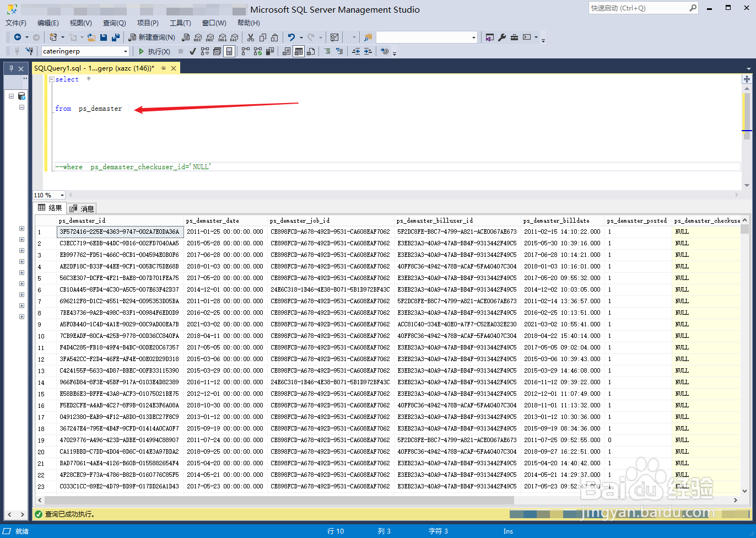Click the Undo arrow icon
Screen dimensions: 756x538
point(291,37)
